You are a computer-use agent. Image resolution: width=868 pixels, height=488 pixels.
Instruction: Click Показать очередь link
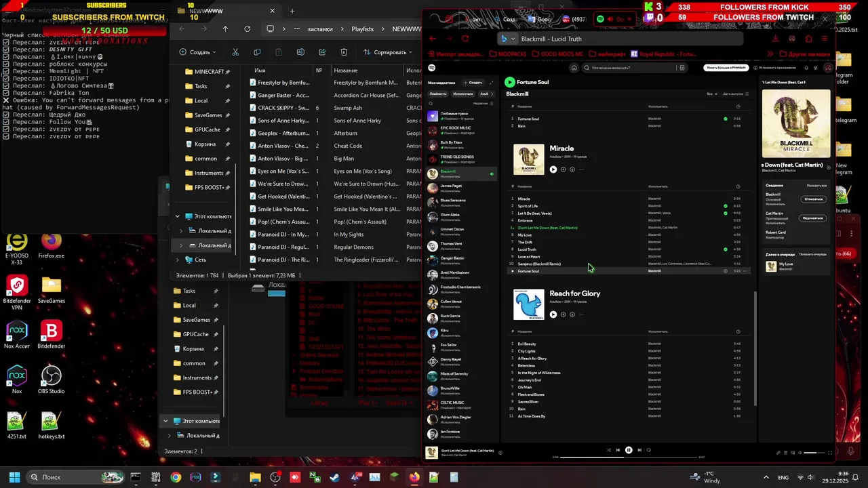point(813,253)
